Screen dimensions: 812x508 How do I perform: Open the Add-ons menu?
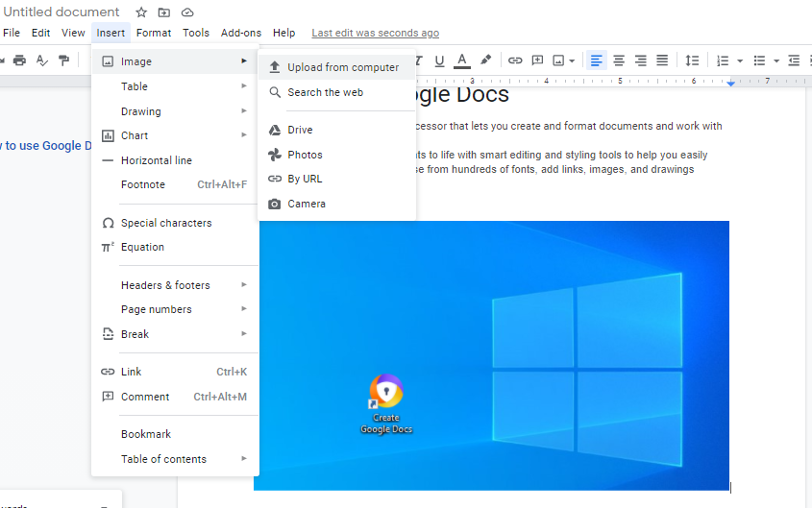point(241,33)
